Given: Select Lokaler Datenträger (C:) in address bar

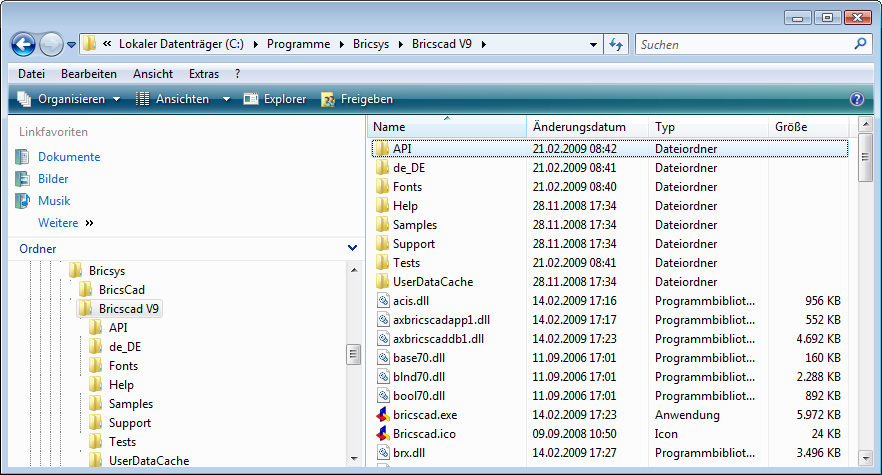Looking at the screenshot, I should tap(181, 44).
